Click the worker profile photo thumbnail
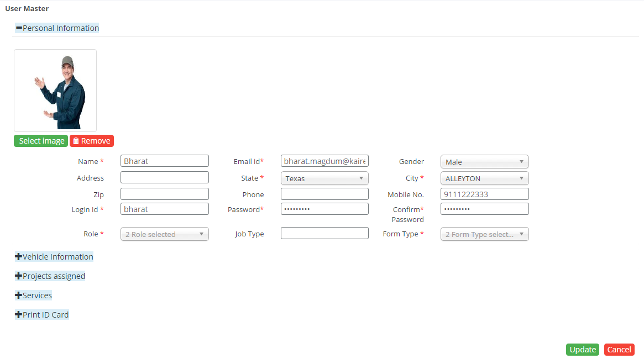 (55, 91)
